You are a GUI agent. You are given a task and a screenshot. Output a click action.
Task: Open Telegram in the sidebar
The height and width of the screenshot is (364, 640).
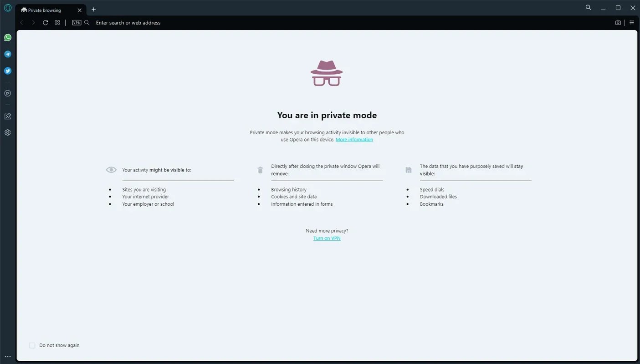[8, 54]
